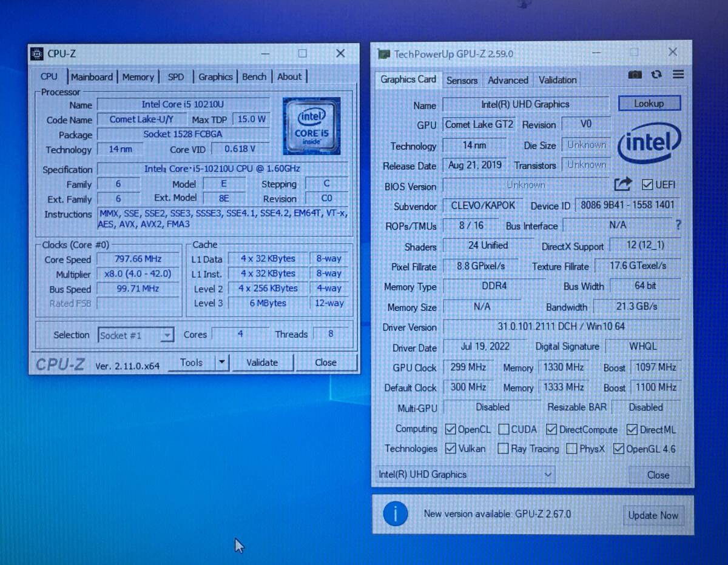
Task: Click the processor Name field Intel Core i5 10210U
Action: coord(183,104)
